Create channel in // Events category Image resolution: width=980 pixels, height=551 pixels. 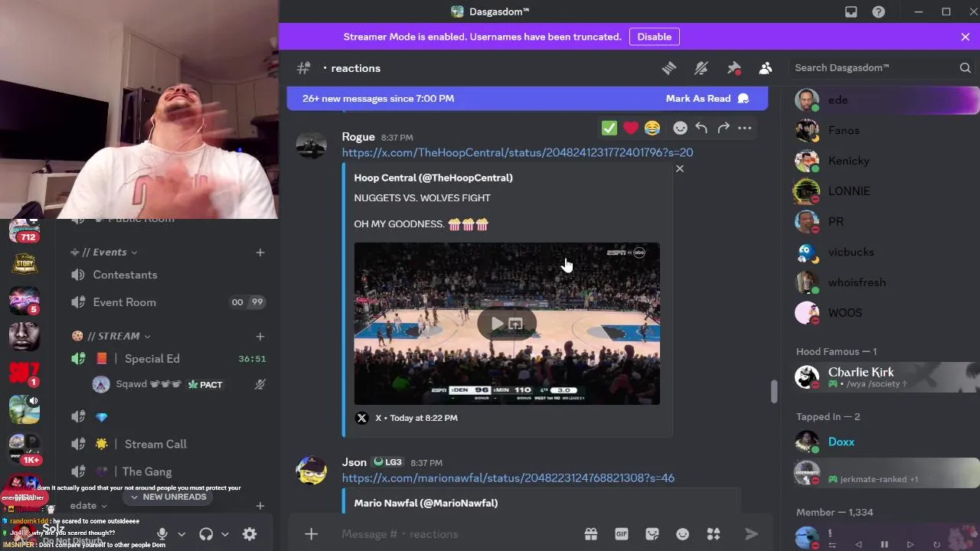[260, 252]
